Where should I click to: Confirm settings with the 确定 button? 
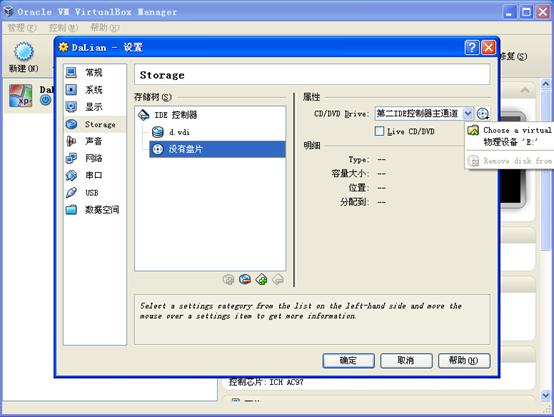pyautogui.click(x=348, y=360)
